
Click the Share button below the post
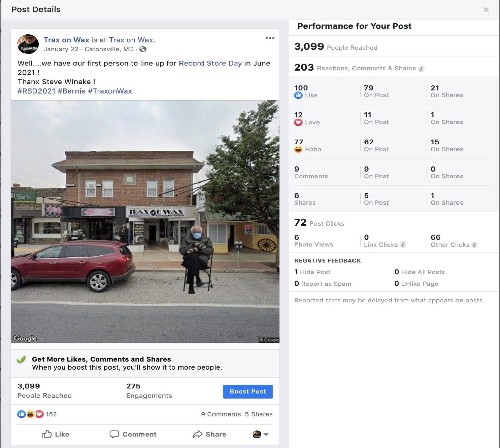pos(209,434)
